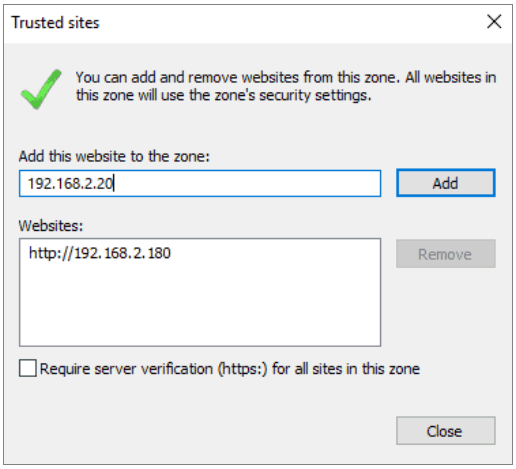Close the dialog with the title bar X
Image resolution: width=516 pixels, height=469 pixels.
(494, 22)
